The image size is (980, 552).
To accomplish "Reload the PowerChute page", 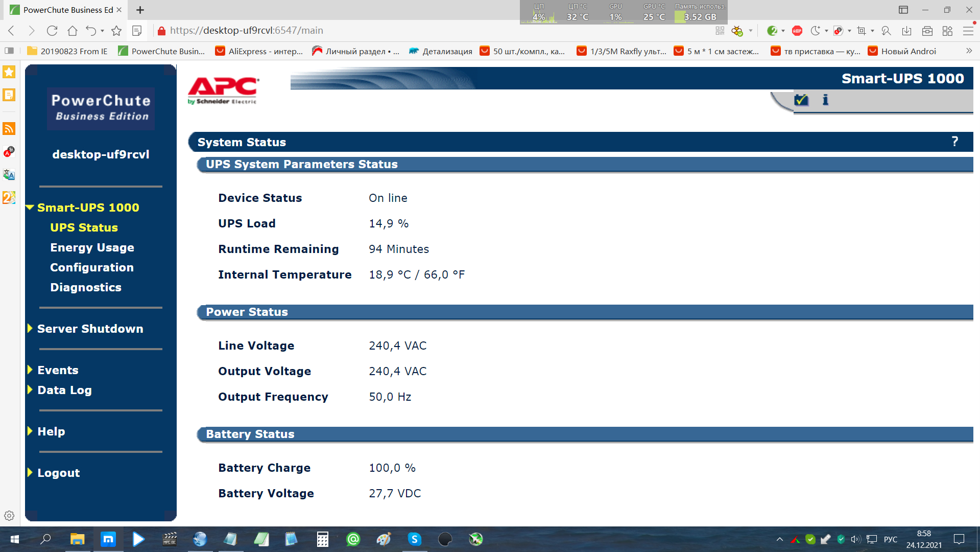I will click(x=52, y=31).
